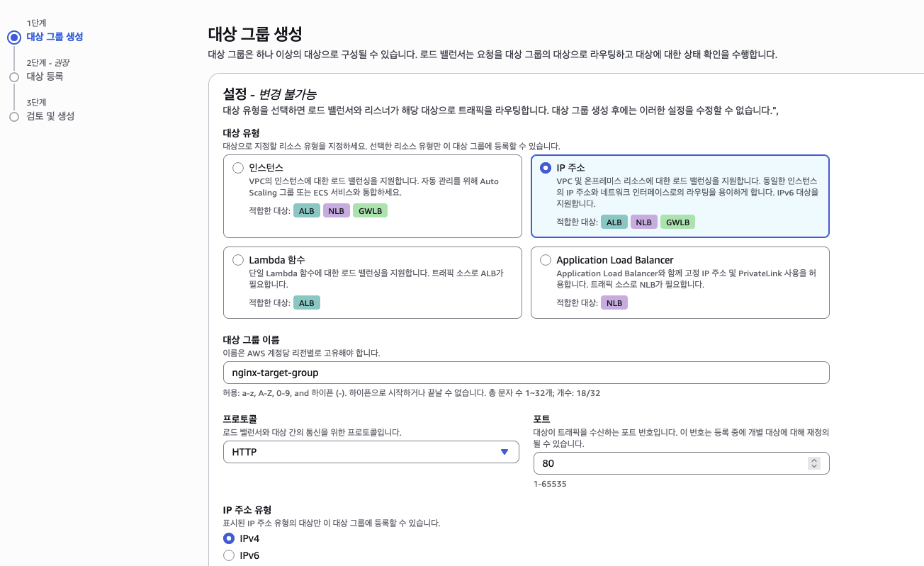Click the NLB badge under Application Load Balancer
Image resolution: width=924 pixels, height=566 pixels.
(x=614, y=302)
